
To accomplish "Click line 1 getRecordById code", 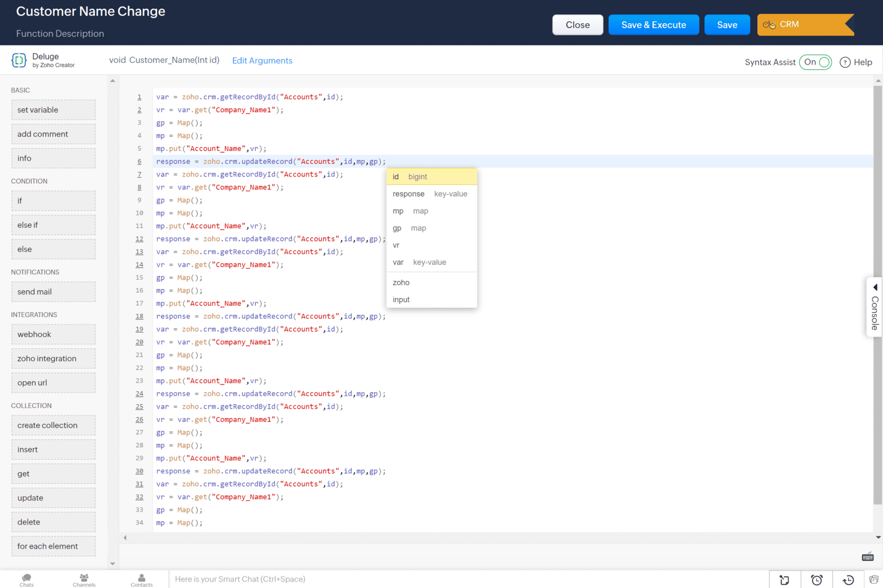I will pyautogui.click(x=249, y=97).
